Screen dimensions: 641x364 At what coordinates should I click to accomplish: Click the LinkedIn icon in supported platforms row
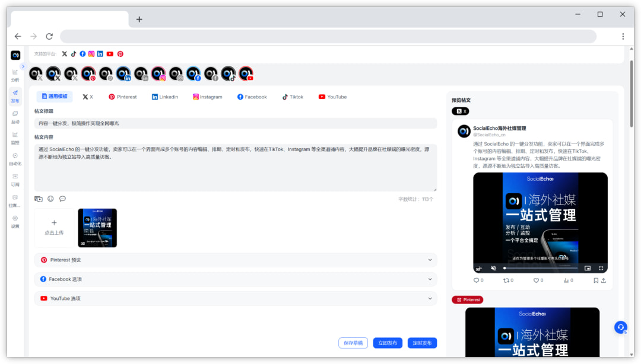coord(100,54)
